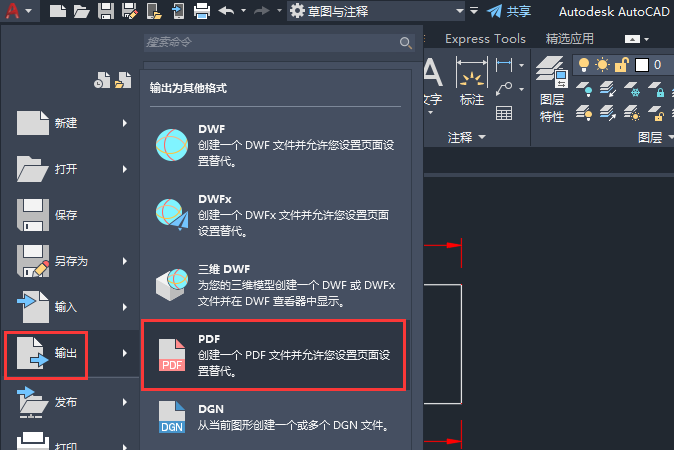Open the AutoCAD application menu A dropdown

tap(18, 11)
